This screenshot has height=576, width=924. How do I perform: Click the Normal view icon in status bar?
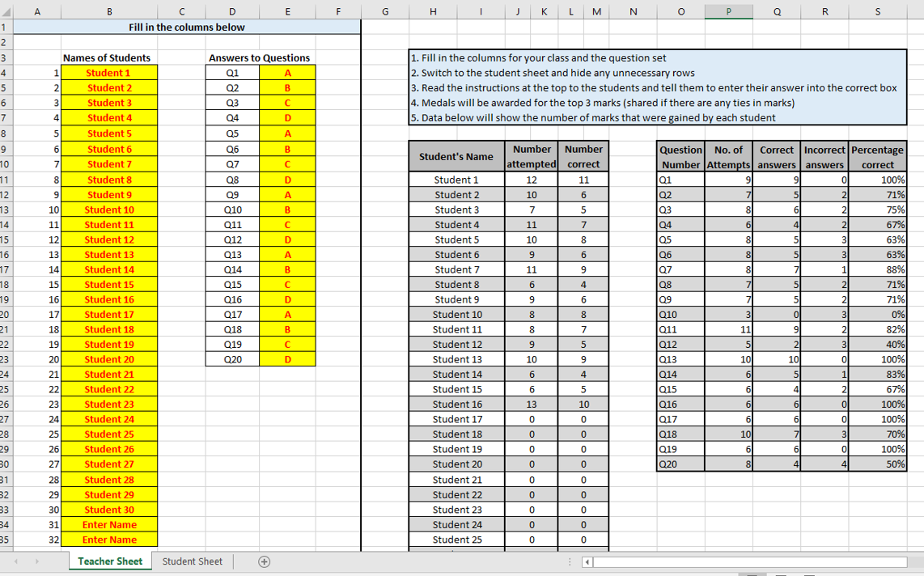[x=752, y=574]
